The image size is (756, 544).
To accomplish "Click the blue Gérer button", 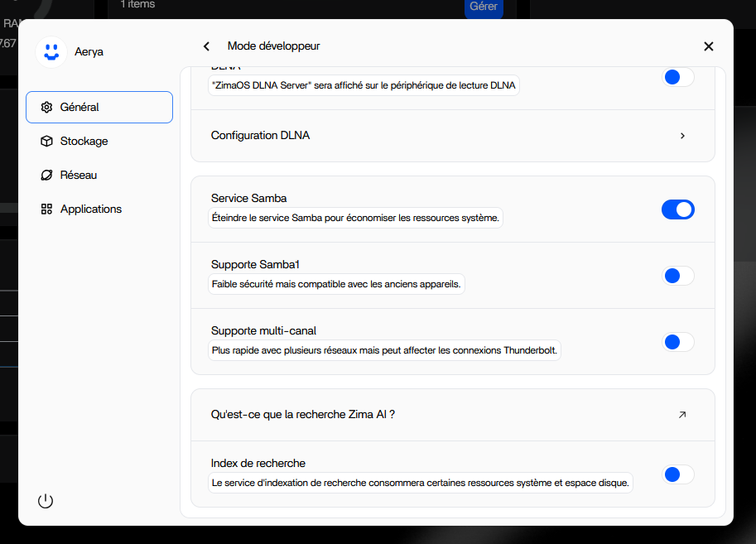I will (484, 7).
